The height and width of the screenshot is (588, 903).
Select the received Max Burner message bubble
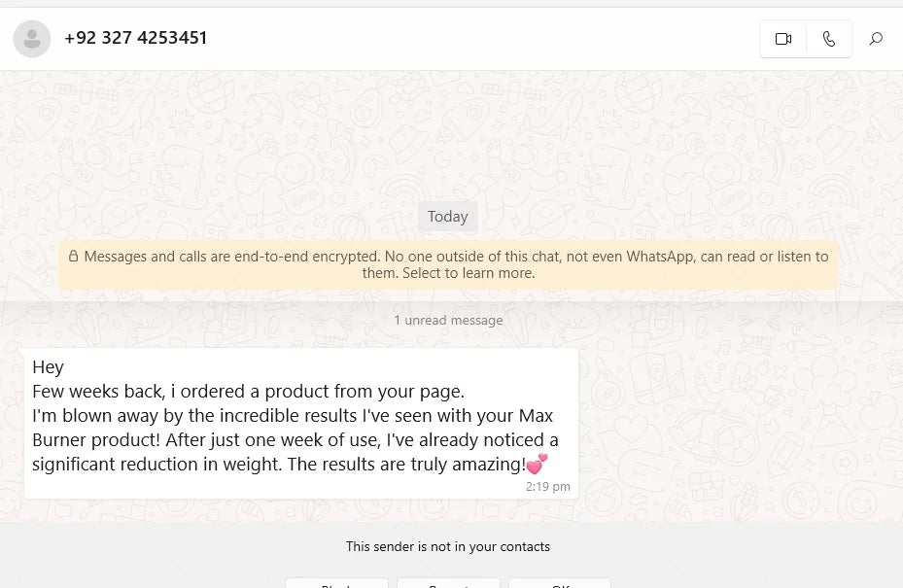click(x=301, y=424)
